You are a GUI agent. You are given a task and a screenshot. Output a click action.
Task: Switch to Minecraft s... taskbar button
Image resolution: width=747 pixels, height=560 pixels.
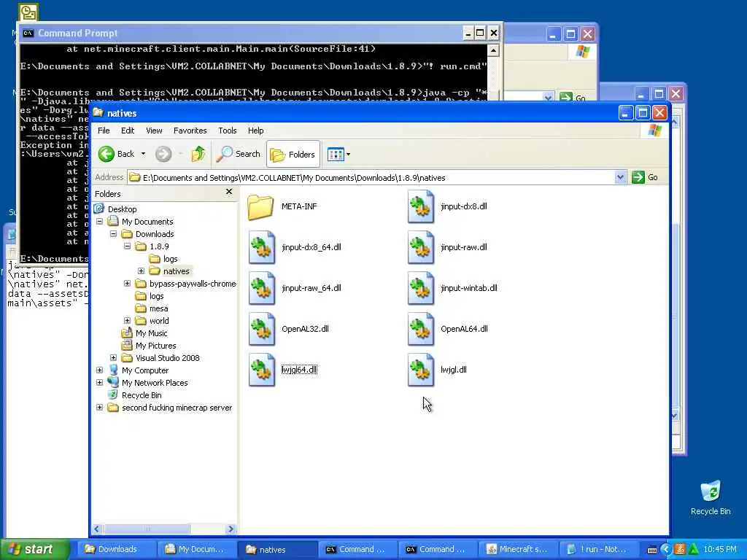tap(517, 549)
